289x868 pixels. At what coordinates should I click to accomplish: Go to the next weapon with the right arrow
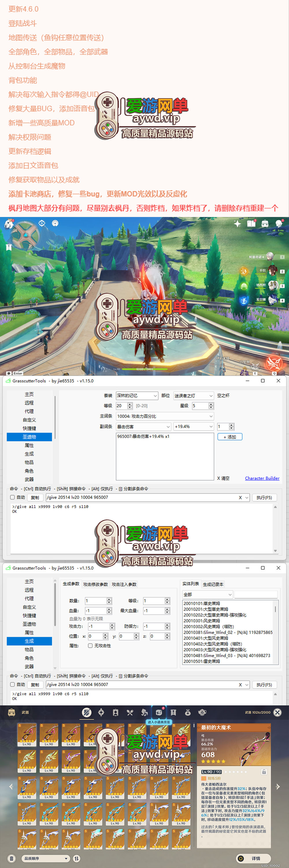click(278, 786)
